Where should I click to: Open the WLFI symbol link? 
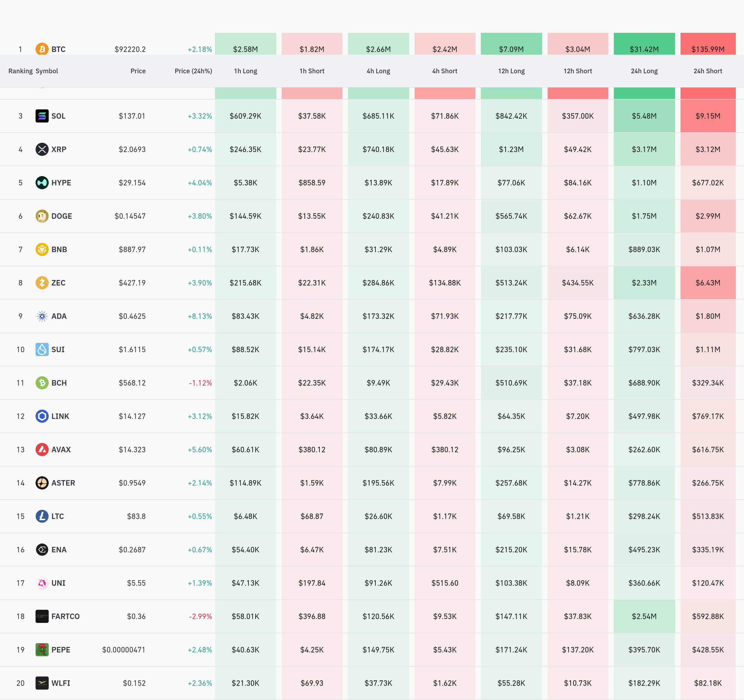(61, 683)
